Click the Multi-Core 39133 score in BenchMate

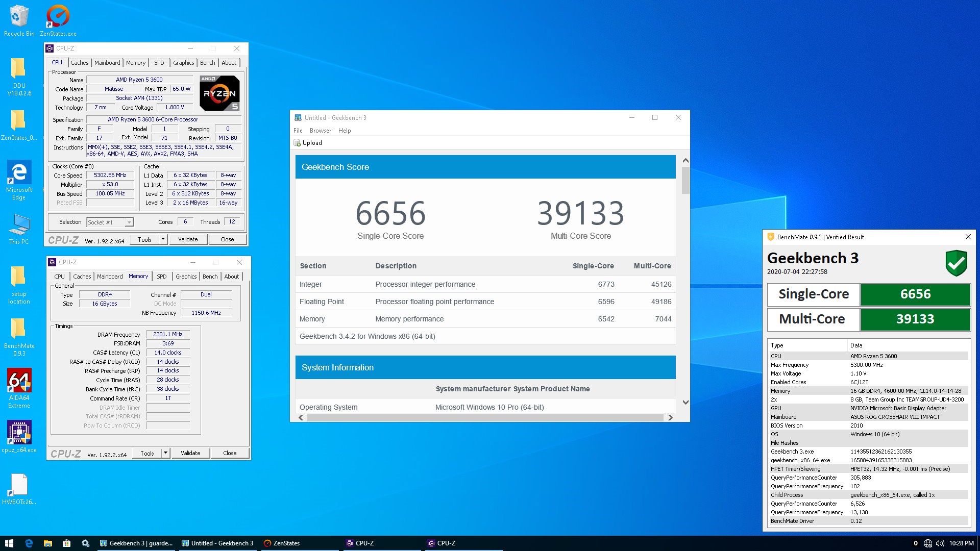click(x=915, y=319)
